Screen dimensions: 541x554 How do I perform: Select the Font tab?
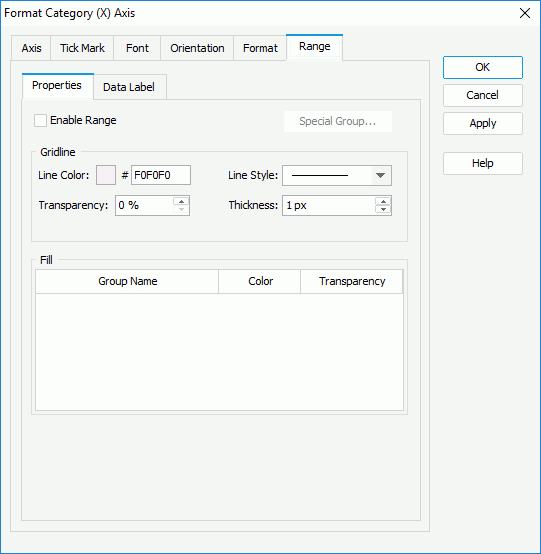(x=137, y=48)
